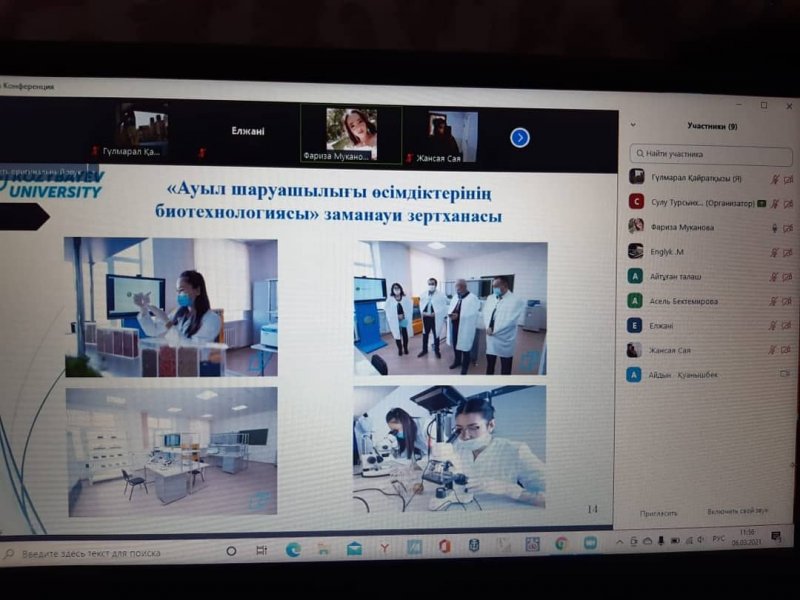Open the РУС input language selector
Image resolution: width=800 pixels, height=600 pixels.
718,538
